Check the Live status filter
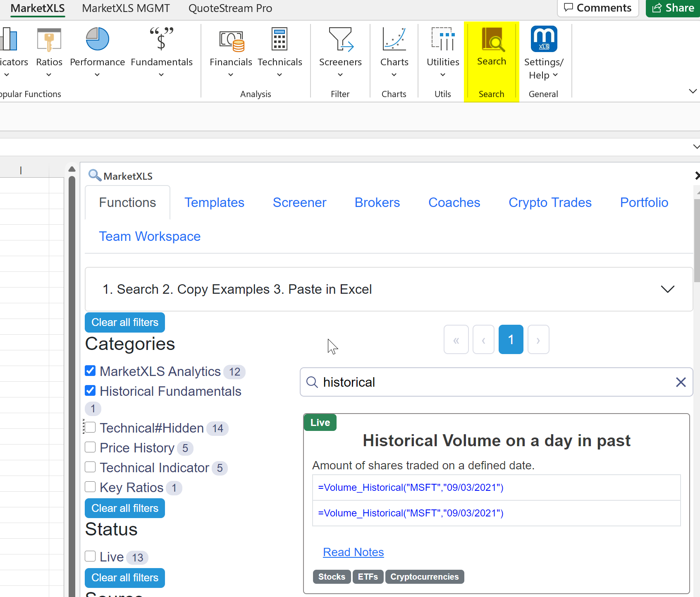 click(90, 556)
